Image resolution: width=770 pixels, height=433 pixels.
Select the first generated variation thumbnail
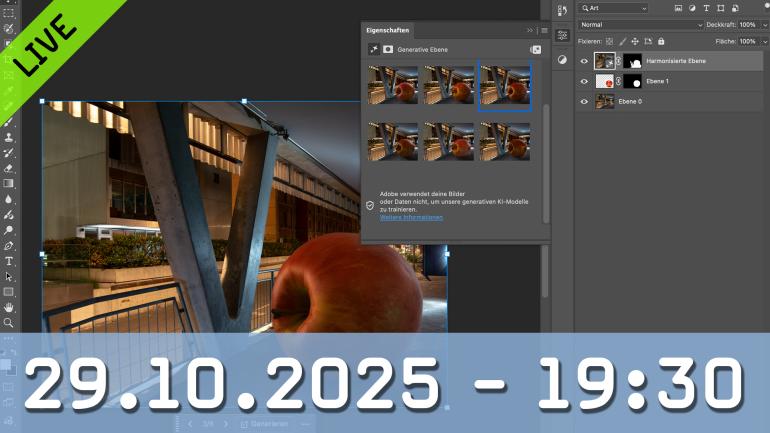393,86
